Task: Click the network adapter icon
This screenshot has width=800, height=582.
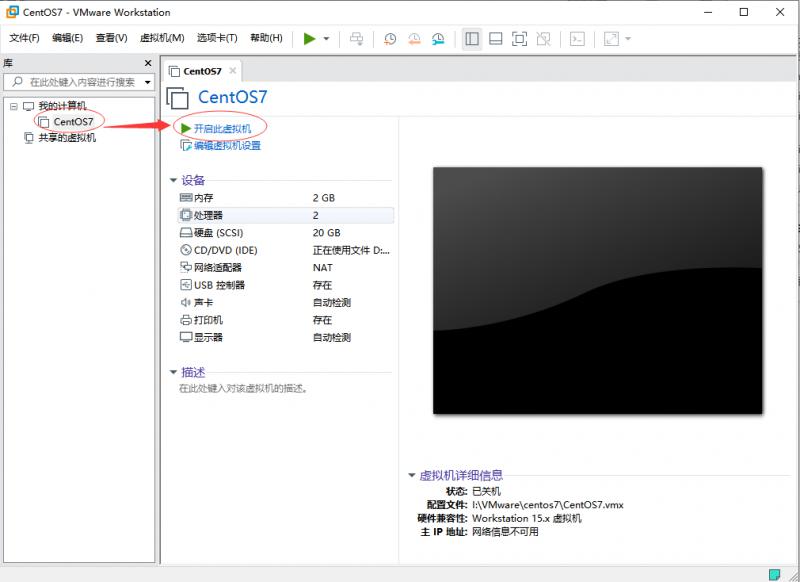Action: tap(186, 267)
